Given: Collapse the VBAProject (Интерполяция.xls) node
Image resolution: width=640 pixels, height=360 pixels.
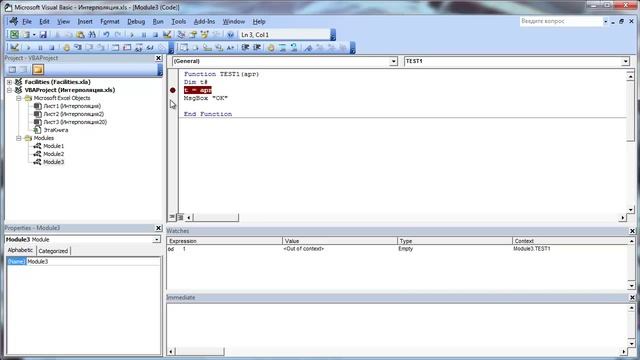Looking at the screenshot, I should point(9,90).
